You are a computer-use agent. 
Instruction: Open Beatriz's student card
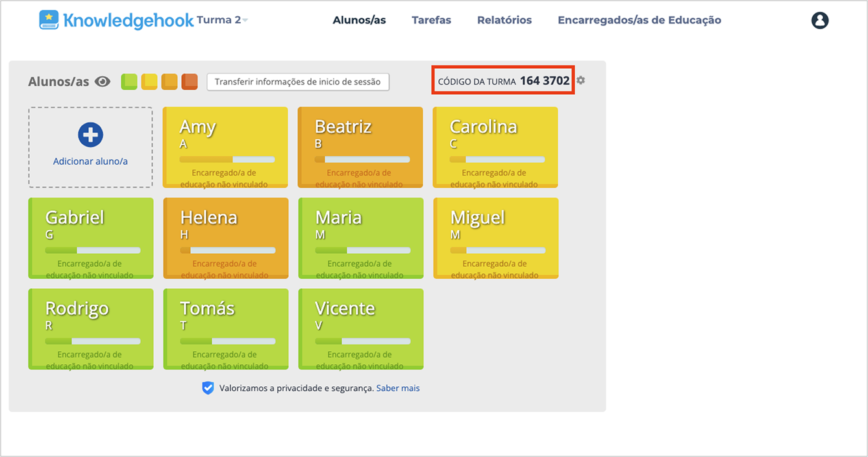(360, 147)
